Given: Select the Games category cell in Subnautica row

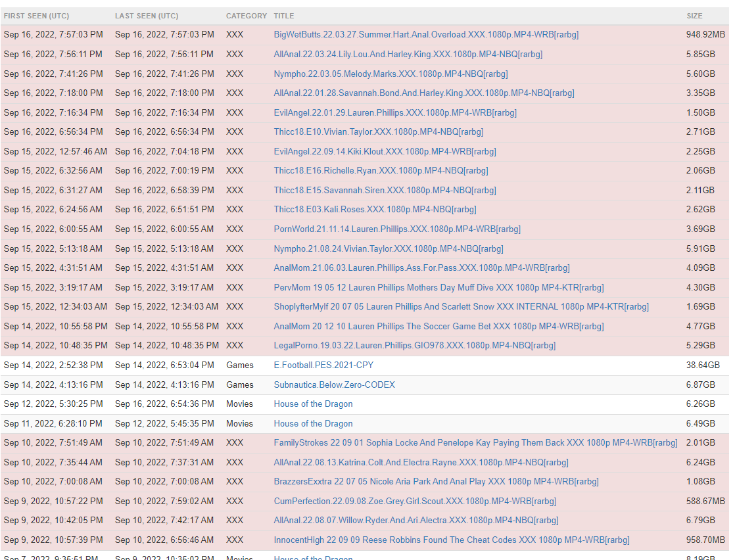Looking at the screenshot, I should pyautogui.click(x=239, y=385).
